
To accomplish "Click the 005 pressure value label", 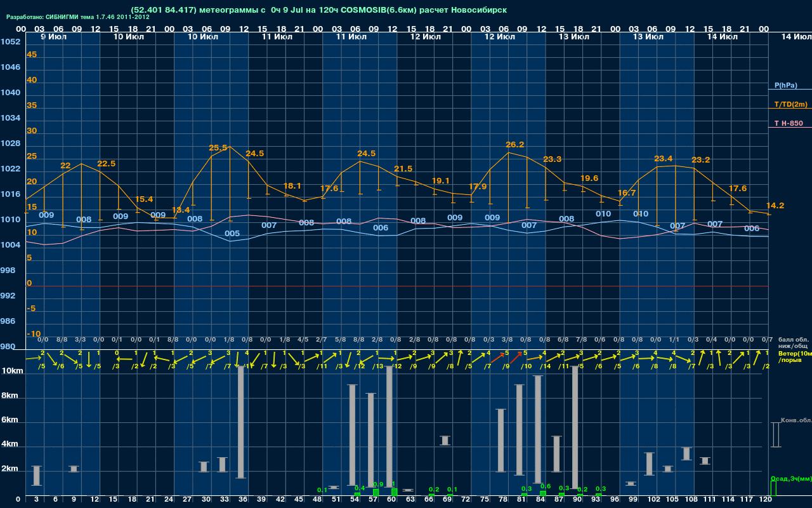I will [x=232, y=233].
